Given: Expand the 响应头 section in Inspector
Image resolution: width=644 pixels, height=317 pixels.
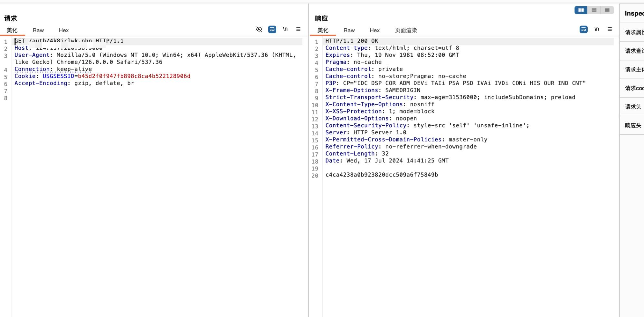Looking at the screenshot, I should tap(633, 125).
